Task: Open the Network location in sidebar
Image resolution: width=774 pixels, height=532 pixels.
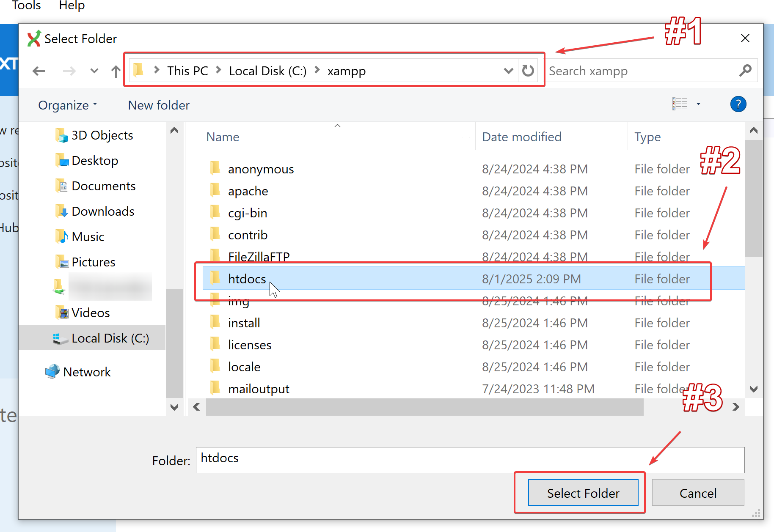Action: point(87,372)
